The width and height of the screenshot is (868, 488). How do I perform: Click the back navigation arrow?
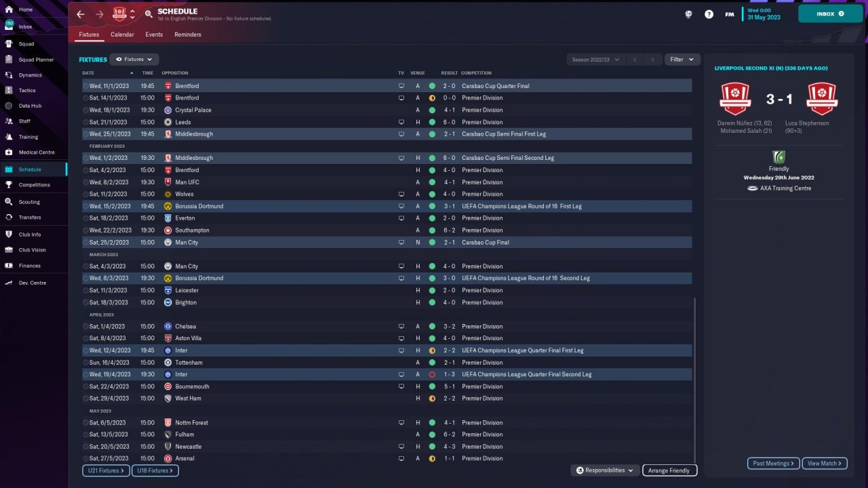pos(81,14)
